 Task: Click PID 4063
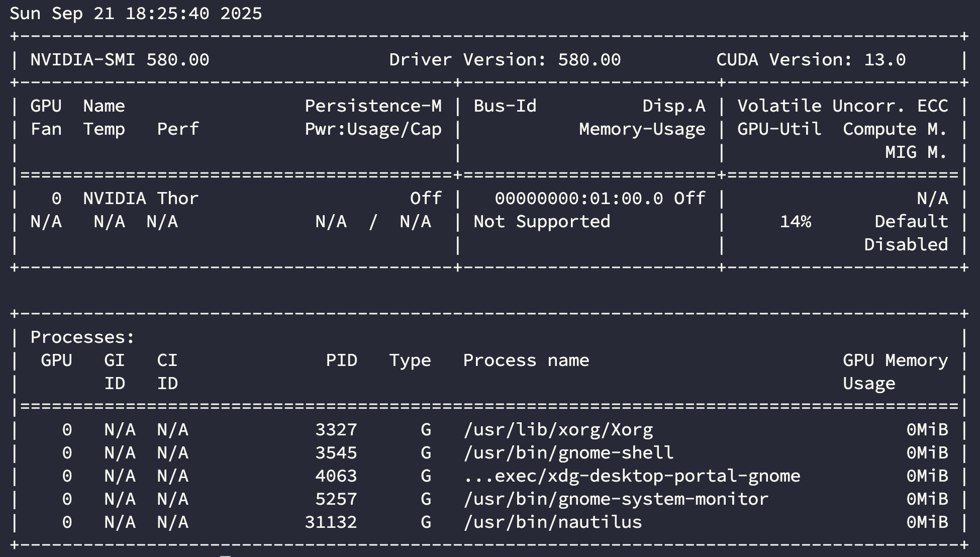[336, 476]
